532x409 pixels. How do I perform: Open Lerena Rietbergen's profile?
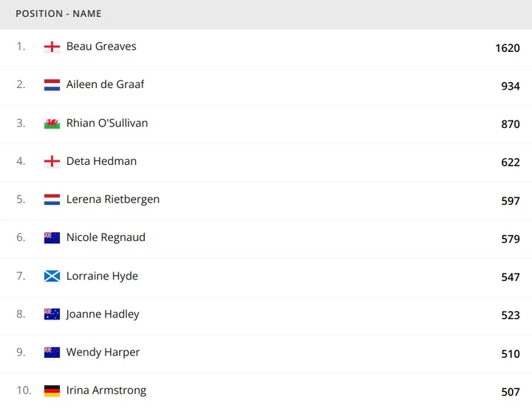[112, 199]
